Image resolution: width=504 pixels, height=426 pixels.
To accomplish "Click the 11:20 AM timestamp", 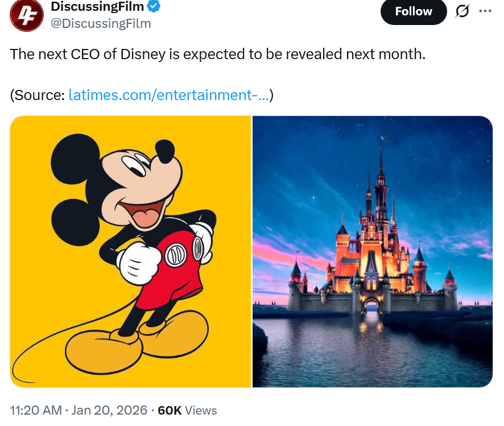I will click(35, 410).
